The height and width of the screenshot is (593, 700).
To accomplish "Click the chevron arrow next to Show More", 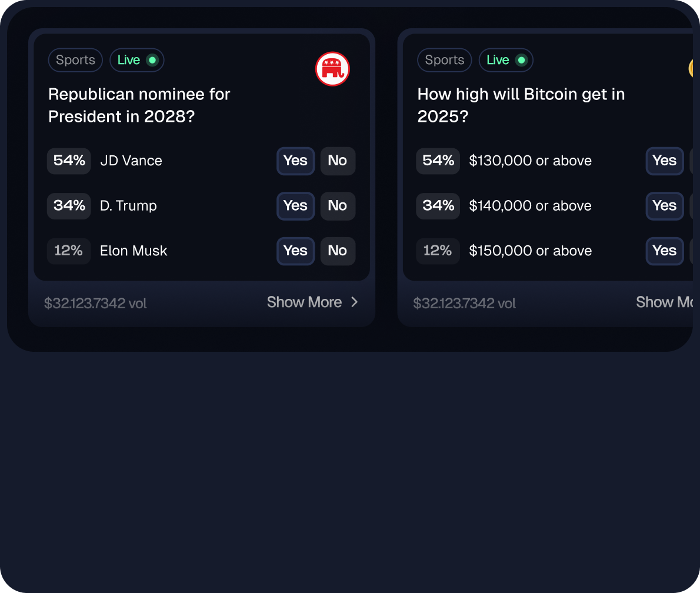I will click(x=354, y=302).
